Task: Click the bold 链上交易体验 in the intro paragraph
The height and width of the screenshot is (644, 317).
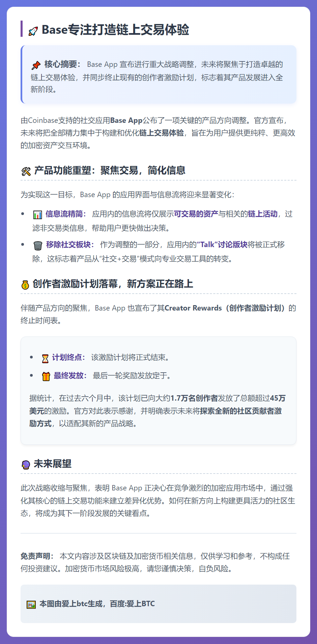Action: (162, 133)
